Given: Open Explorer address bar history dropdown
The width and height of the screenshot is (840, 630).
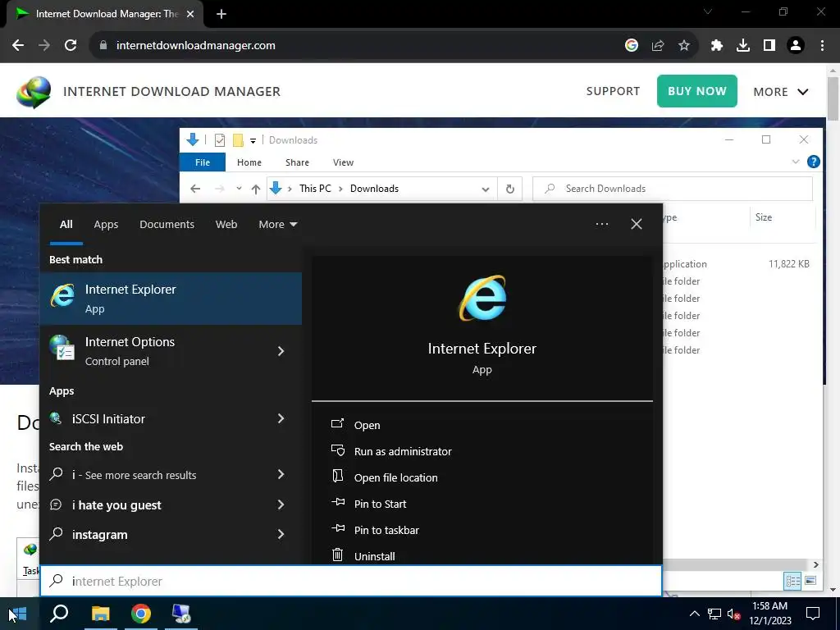Looking at the screenshot, I should click(486, 189).
